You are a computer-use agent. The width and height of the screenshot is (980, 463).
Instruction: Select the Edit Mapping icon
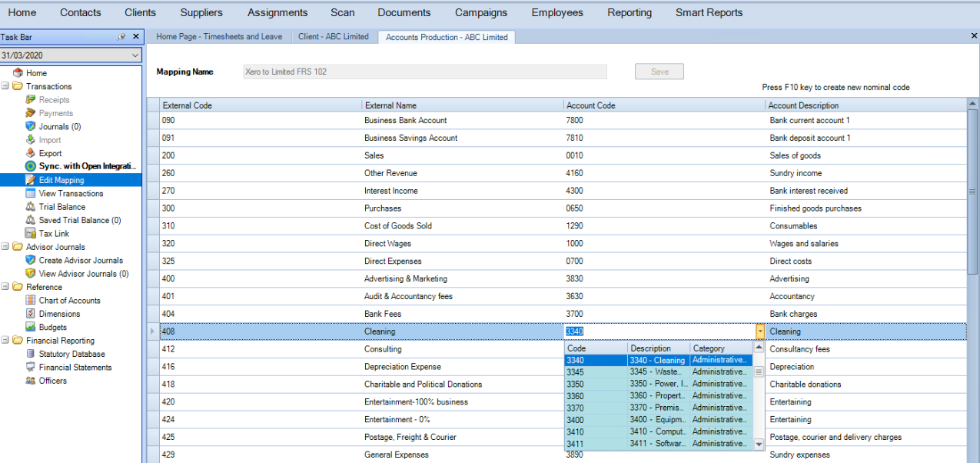[x=31, y=180]
